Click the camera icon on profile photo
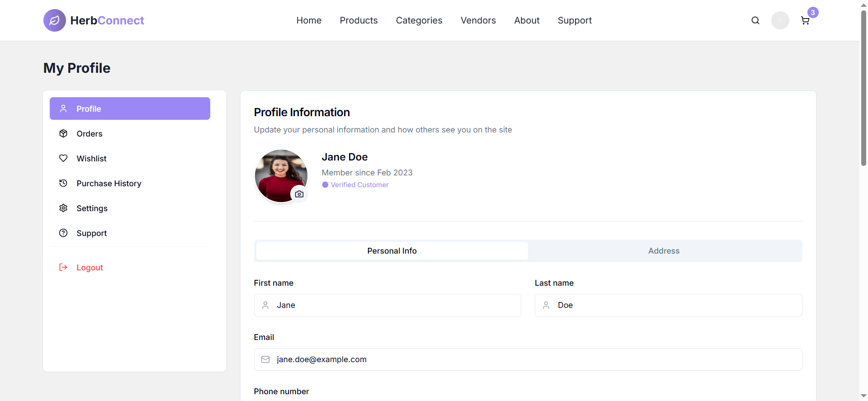Image resolution: width=868 pixels, height=401 pixels. (299, 194)
